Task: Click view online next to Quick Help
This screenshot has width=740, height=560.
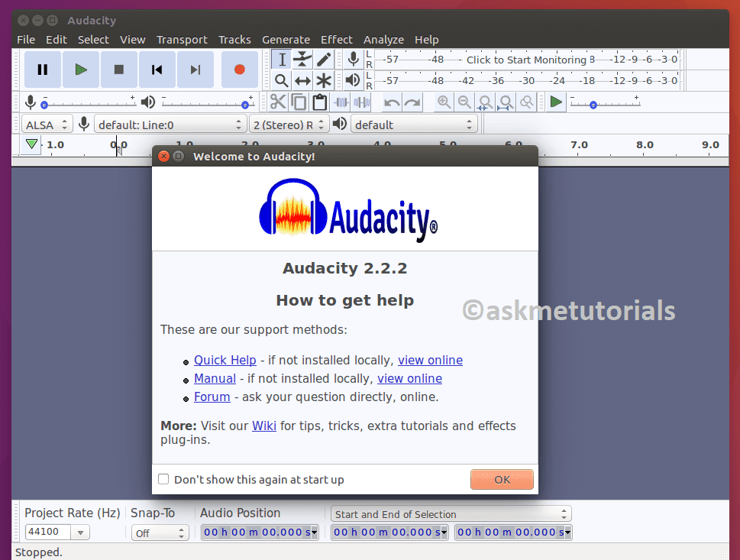Action: point(431,360)
